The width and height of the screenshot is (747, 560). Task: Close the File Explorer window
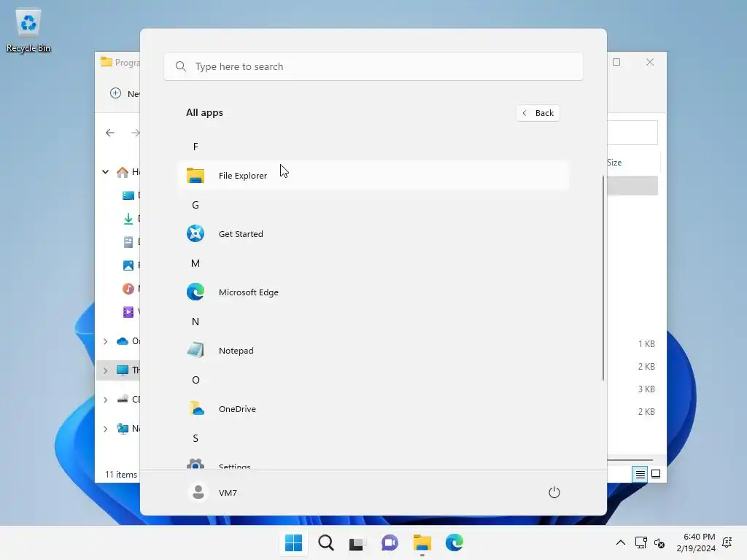[650, 63]
